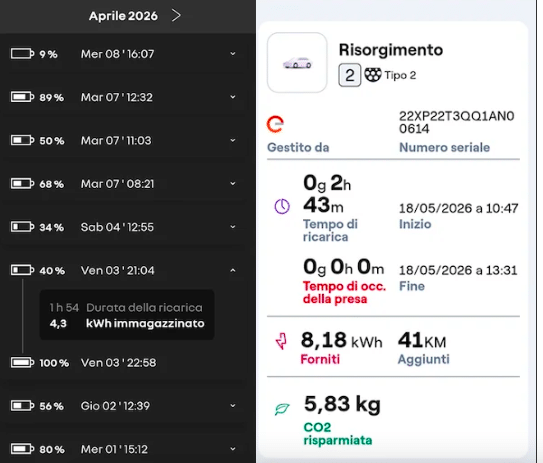Click the Inizio label
Screen dimensions: 543x463
pos(415,224)
